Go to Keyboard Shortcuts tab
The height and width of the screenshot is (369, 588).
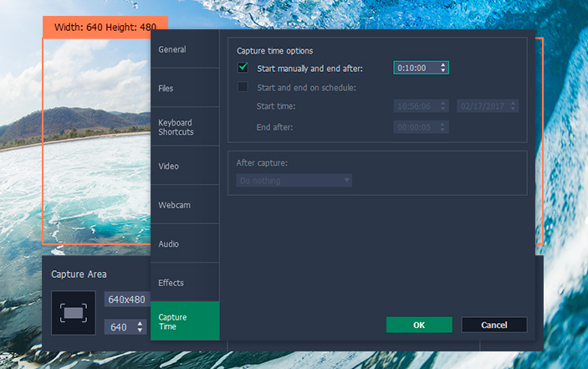(x=185, y=127)
